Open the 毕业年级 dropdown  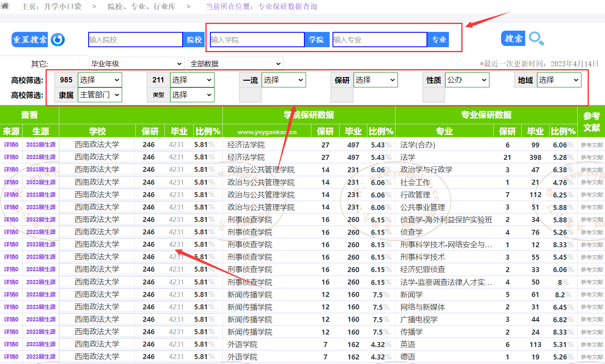(x=137, y=64)
